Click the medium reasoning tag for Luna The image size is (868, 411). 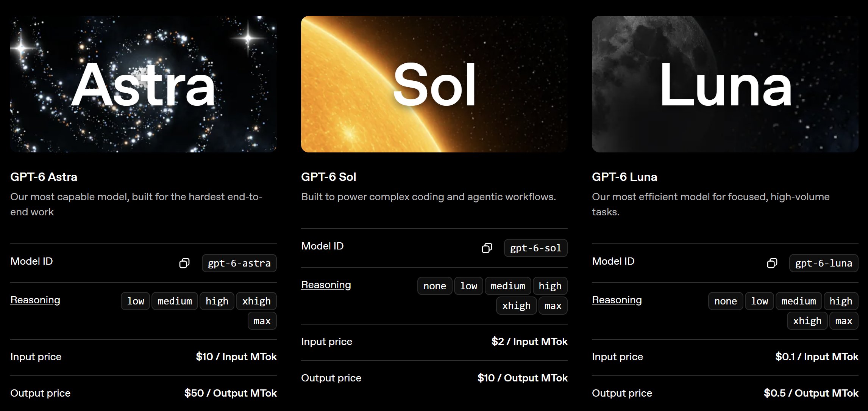799,301
